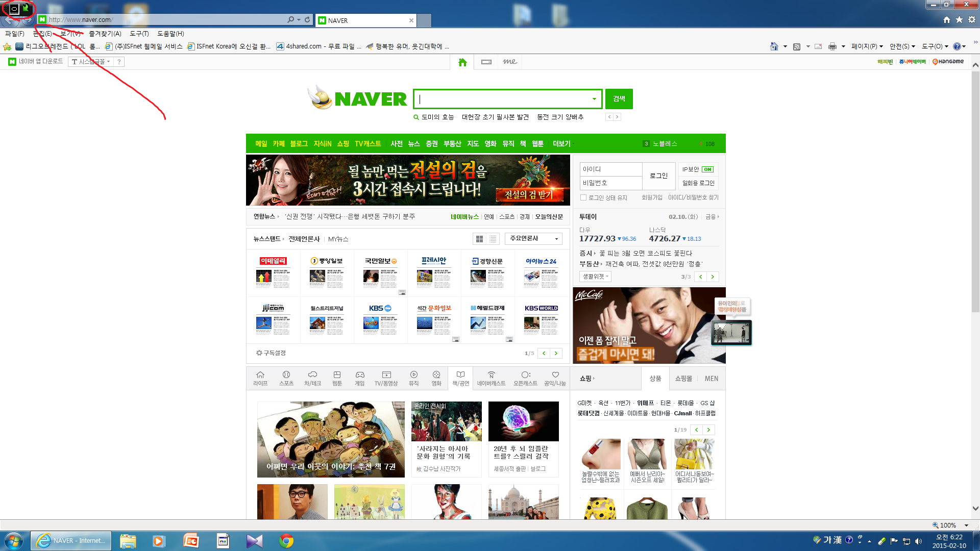This screenshot has height=551, width=980.
Task: Expand the search box autocomplete arrow
Action: pyautogui.click(x=594, y=99)
